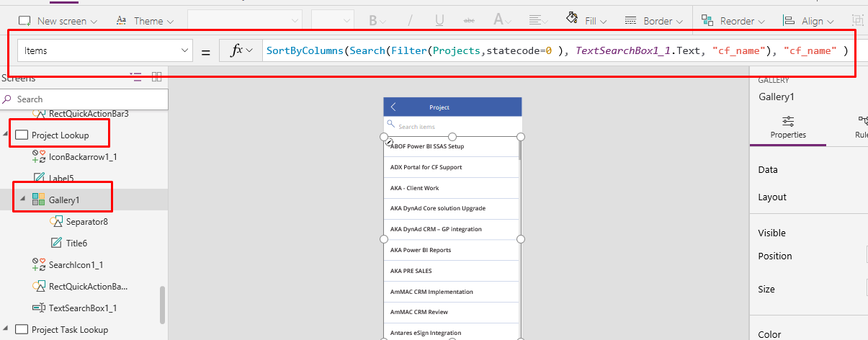Click the Data property label
868x340 pixels.
click(x=768, y=170)
